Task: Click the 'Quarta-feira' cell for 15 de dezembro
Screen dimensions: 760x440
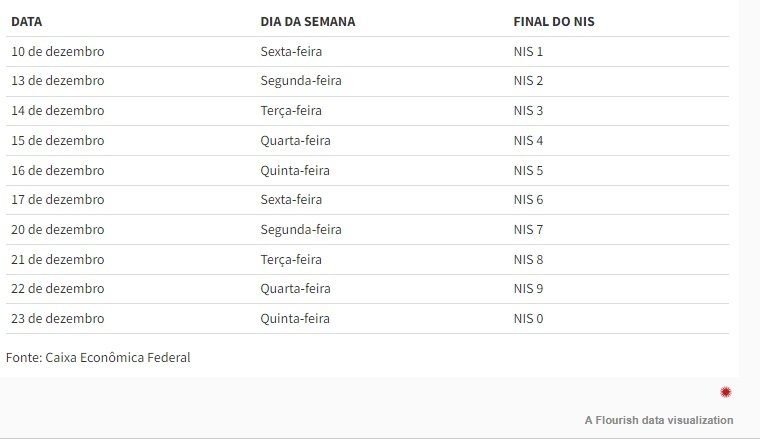Action: 295,141
